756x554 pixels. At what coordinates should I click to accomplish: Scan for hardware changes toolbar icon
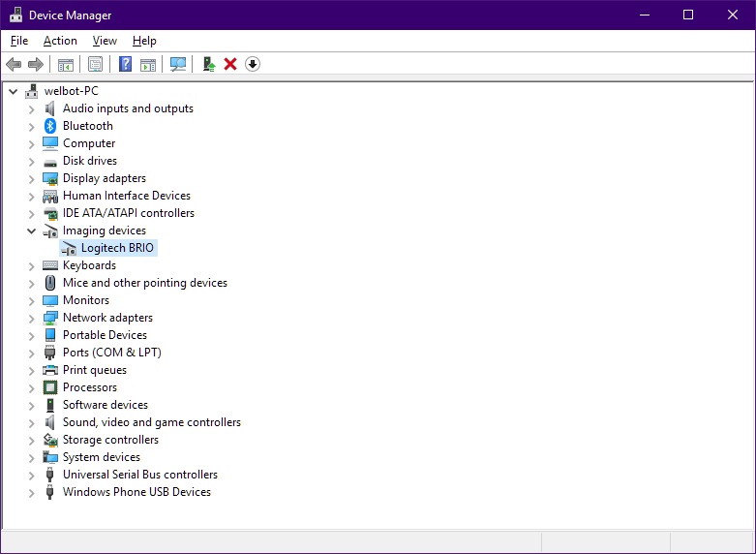178,64
